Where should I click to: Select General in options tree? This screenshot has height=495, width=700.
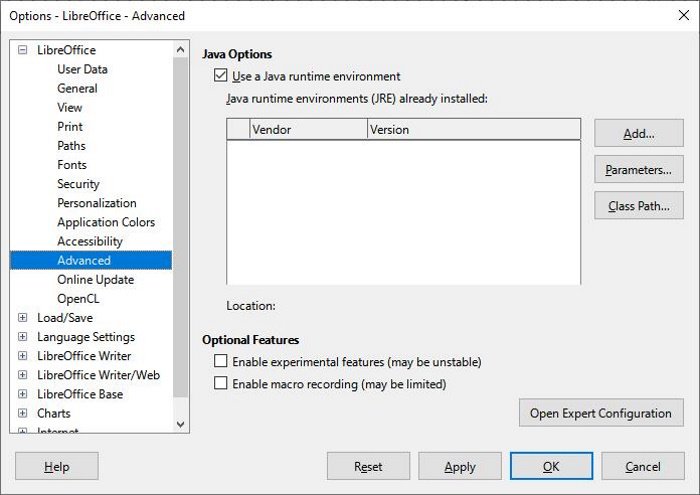pyautogui.click(x=77, y=88)
